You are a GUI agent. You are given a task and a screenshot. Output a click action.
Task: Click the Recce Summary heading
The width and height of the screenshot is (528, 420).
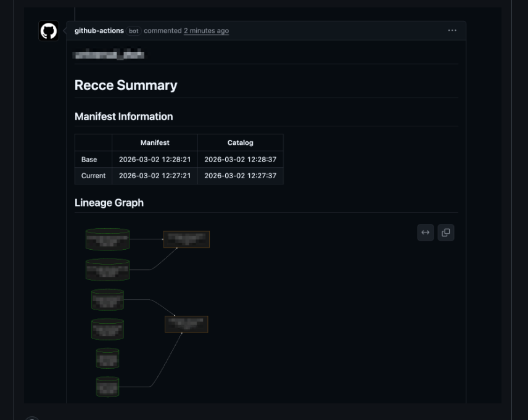coord(125,85)
